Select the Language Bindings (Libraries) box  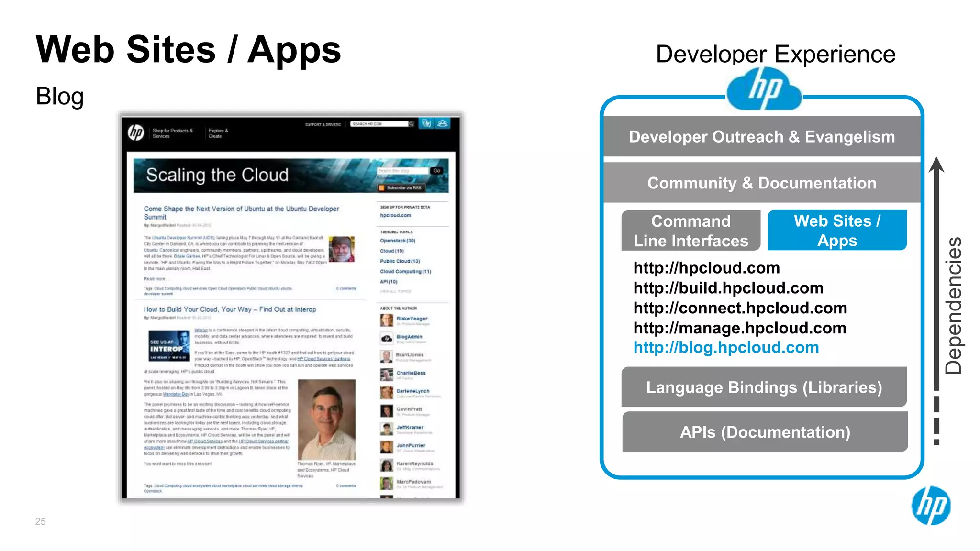tap(764, 387)
